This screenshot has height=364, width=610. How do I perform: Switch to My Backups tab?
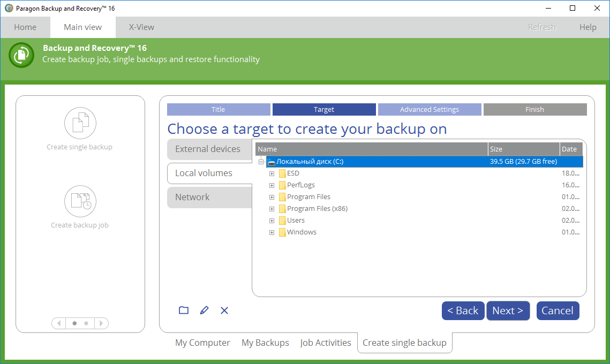click(x=265, y=343)
